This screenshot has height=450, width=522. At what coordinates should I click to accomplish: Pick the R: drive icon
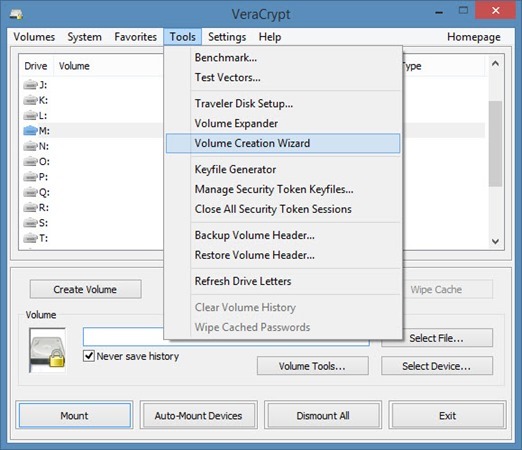[30, 207]
